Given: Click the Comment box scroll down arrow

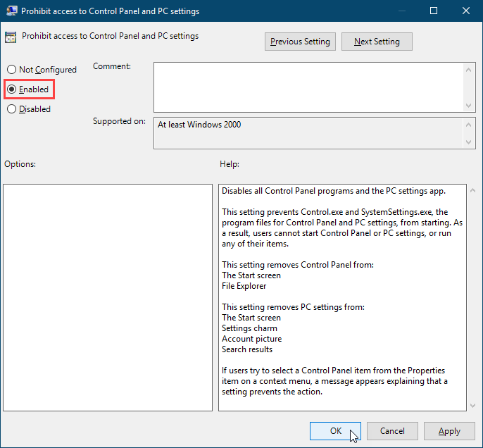Looking at the screenshot, I should 468,106.
